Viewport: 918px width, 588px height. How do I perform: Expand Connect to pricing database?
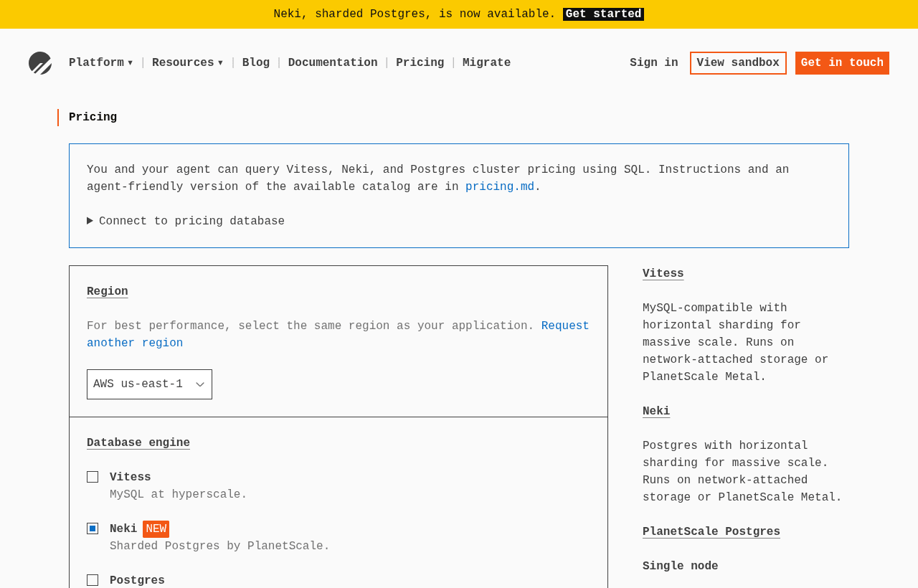[x=186, y=222]
